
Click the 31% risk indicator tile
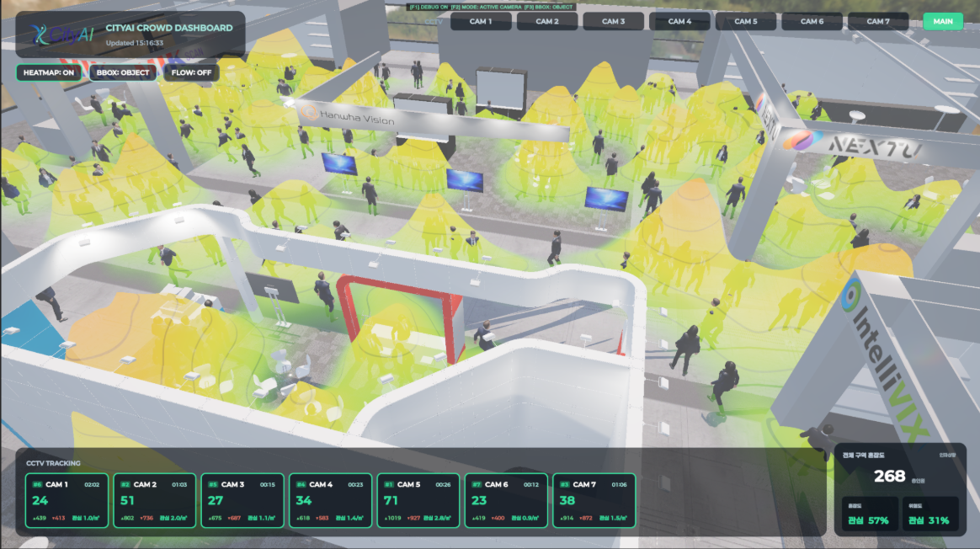tap(930, 514)
